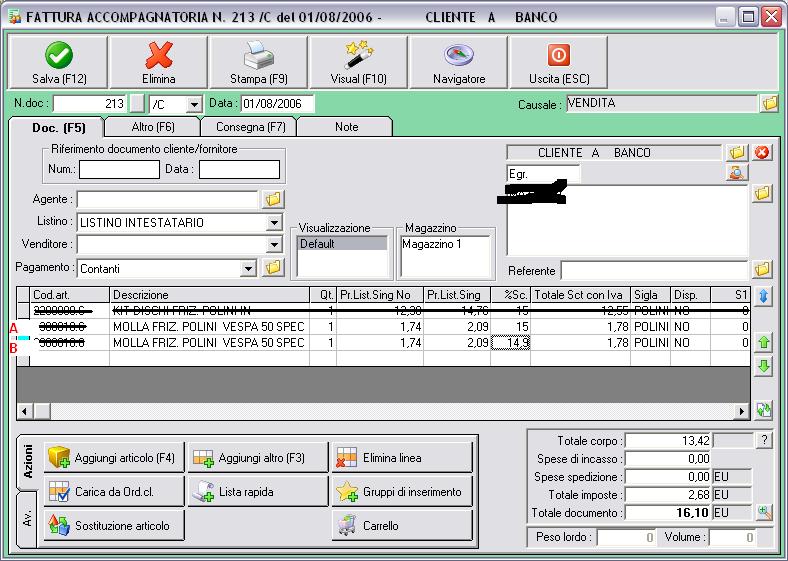
Task: Click the Causale VENDITA field
Action: 661,104
